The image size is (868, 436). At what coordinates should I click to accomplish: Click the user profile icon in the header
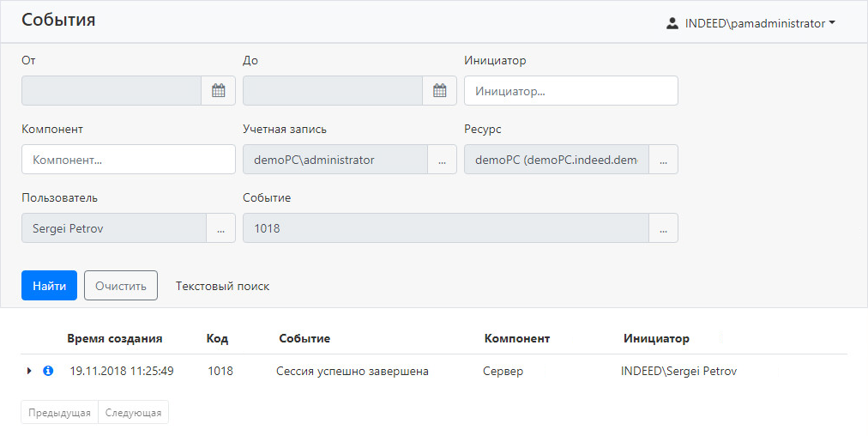click(672, 24)
